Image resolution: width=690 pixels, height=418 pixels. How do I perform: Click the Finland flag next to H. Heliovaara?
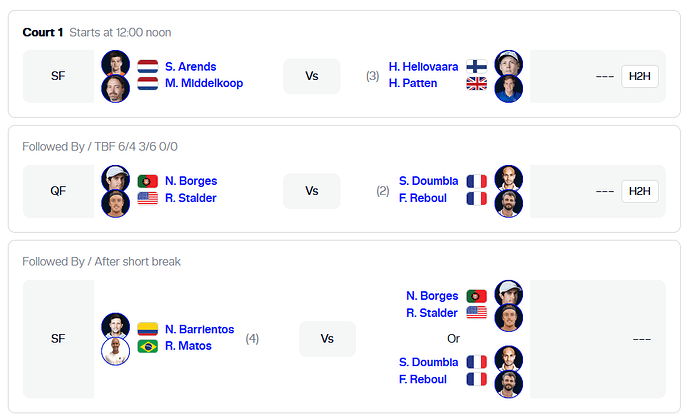pos(477,66)
